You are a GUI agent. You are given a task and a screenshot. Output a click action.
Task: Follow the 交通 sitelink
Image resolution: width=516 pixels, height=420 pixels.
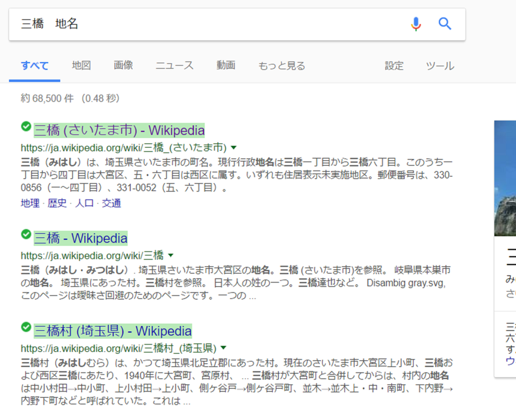coord(111,203)
